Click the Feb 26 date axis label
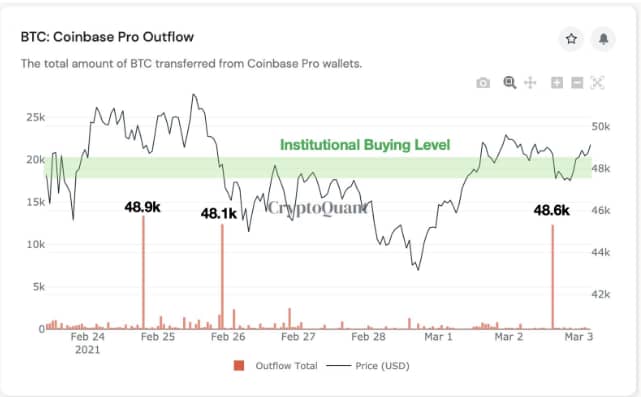Screen dimensions: 641x397 228,337
